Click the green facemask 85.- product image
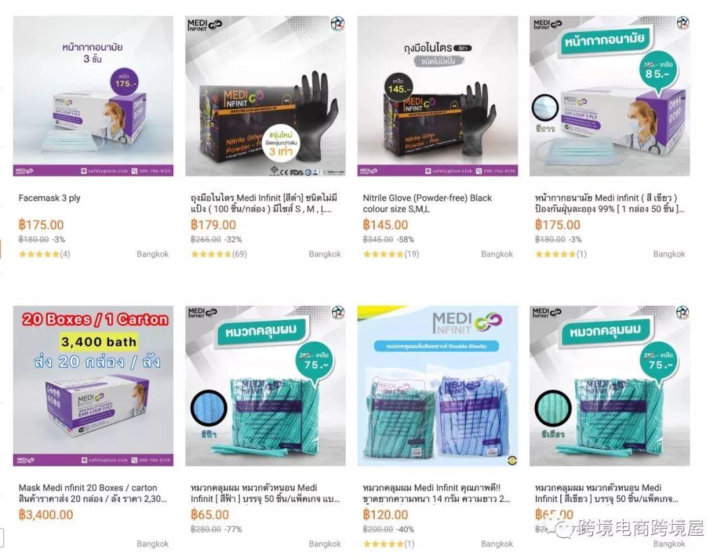 pos(609,96)
